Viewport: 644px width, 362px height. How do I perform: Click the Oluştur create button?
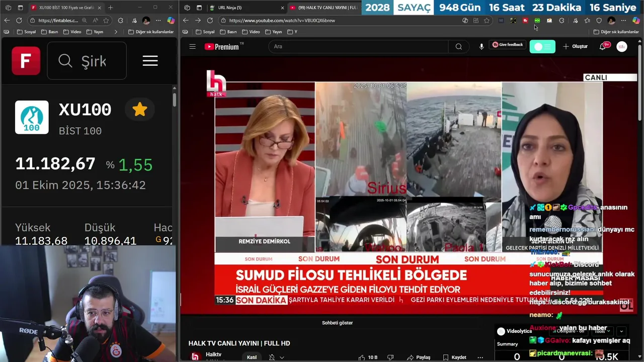575,46
